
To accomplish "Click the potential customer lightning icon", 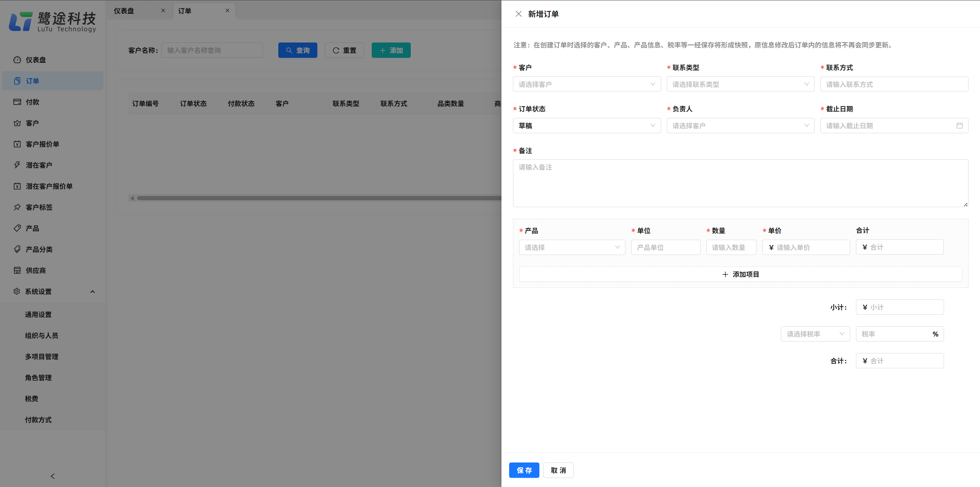I will pyautogui.click(x=17, y=165).
